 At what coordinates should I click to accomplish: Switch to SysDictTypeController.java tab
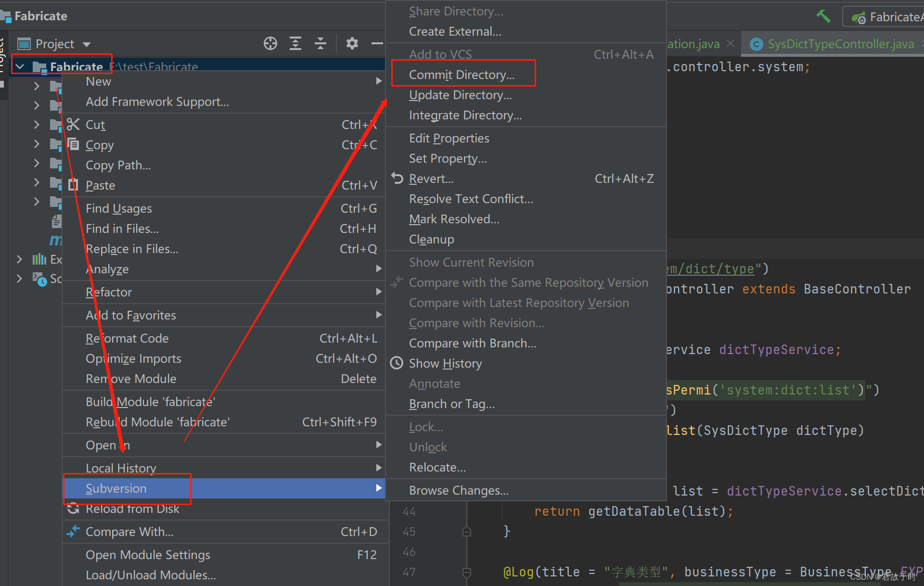tap(840, 44)
